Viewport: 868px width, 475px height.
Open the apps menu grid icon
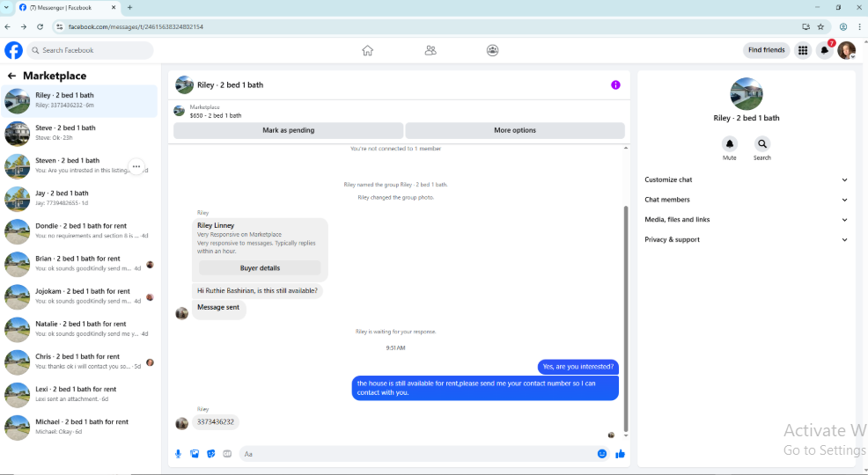(x=803, y=50)
